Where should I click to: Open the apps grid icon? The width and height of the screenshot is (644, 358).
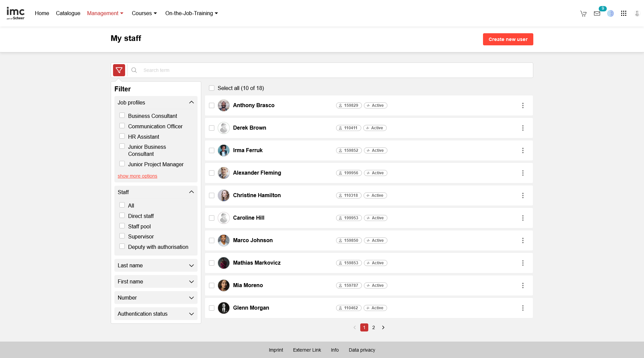tap(624, 13)
